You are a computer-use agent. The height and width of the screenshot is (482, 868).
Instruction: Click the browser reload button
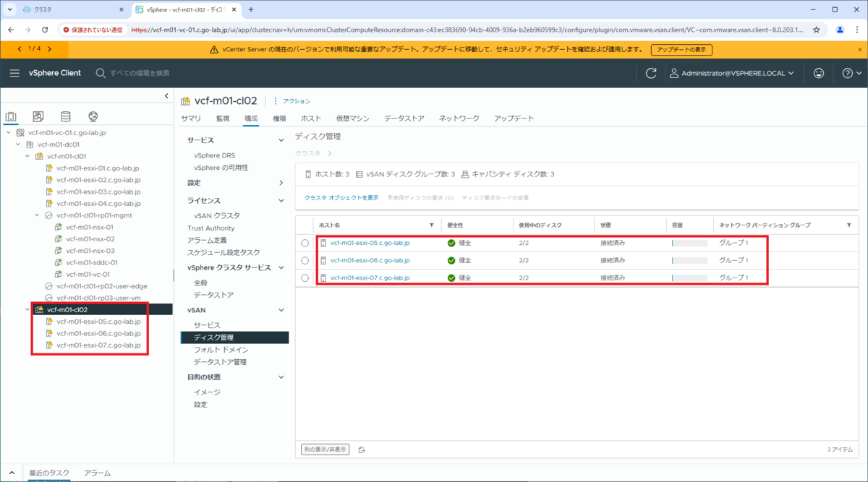coord(45,30)
